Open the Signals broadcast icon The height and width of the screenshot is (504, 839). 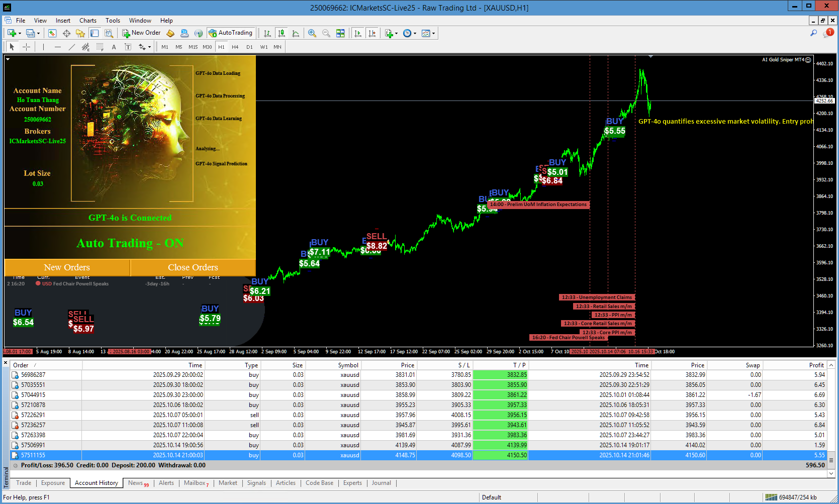(x=199, y=33)
